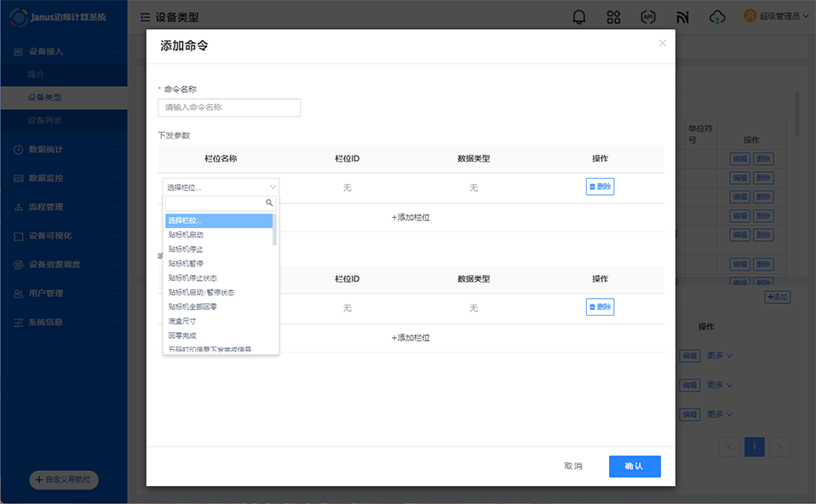Image resolution: width=816 pixels, height=504 pixels.
Task: Click the N-shaped icon beside API icon
Action: [x=682, y=17]
